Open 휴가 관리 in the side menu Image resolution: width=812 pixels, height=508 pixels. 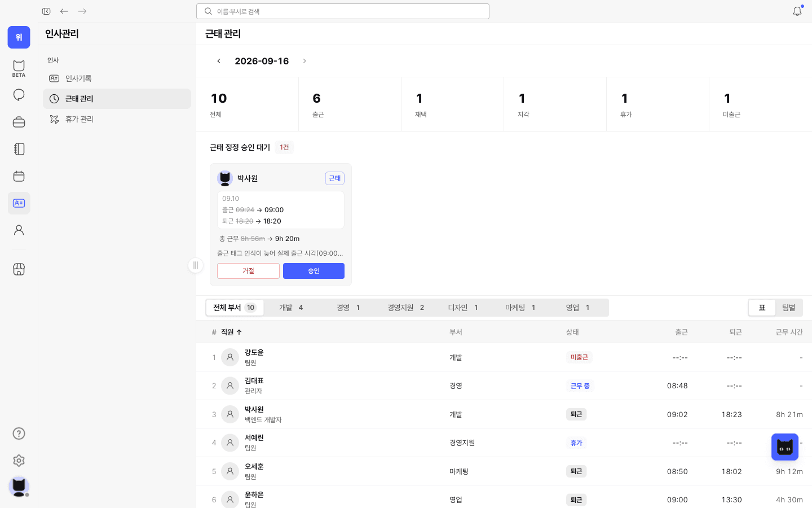[117, 119]
